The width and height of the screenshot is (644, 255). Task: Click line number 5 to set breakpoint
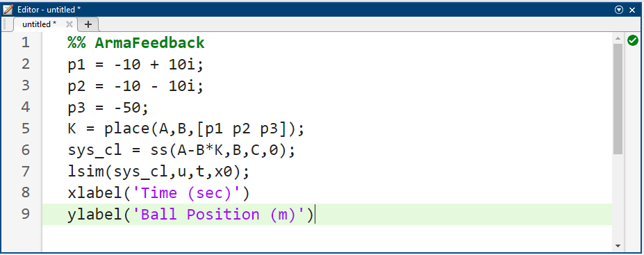[26, 129]
